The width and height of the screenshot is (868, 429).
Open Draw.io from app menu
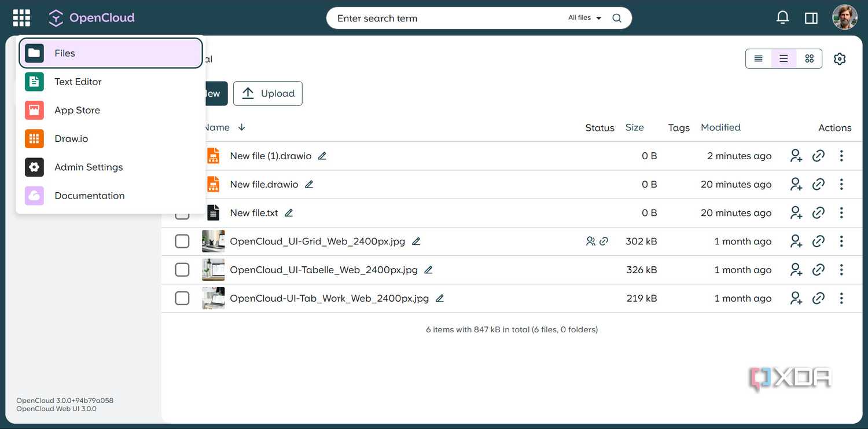(x=111, y=138)
